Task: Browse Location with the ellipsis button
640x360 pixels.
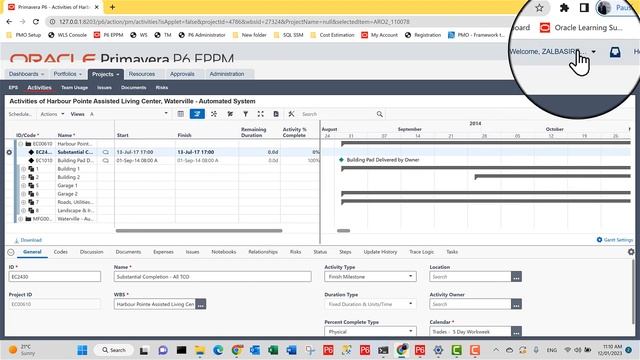Action: pos(516,277)
